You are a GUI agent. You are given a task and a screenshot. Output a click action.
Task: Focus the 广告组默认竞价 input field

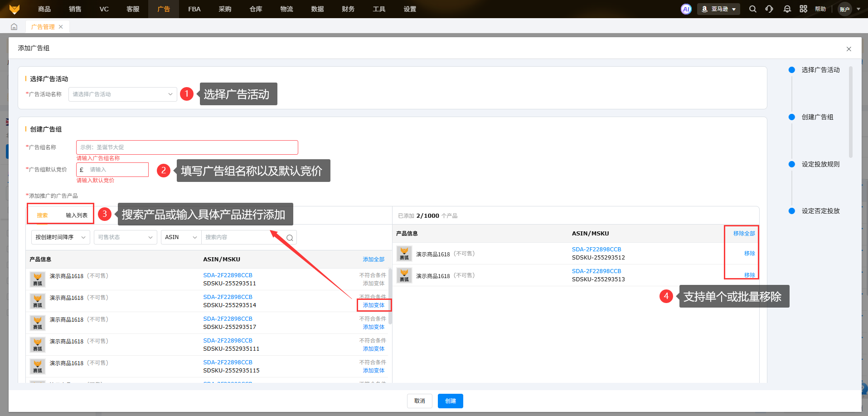coord(112,170)
